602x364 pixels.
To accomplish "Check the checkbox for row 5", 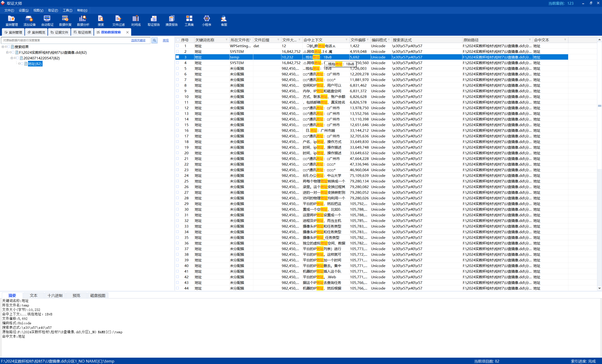I will 178,68.
